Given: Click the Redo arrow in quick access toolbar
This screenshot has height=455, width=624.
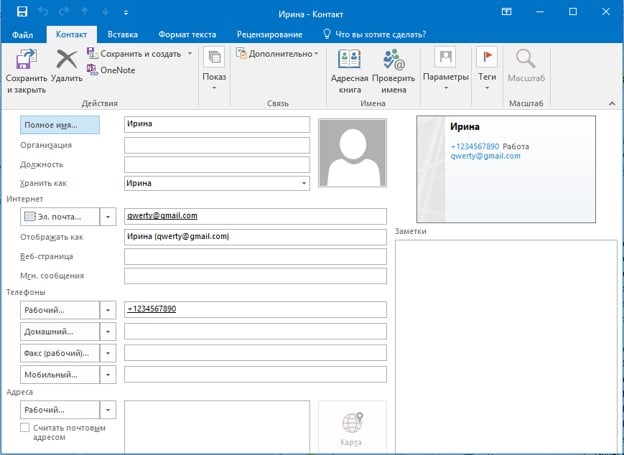Looking at the screenshot, I should coord(64,12).
